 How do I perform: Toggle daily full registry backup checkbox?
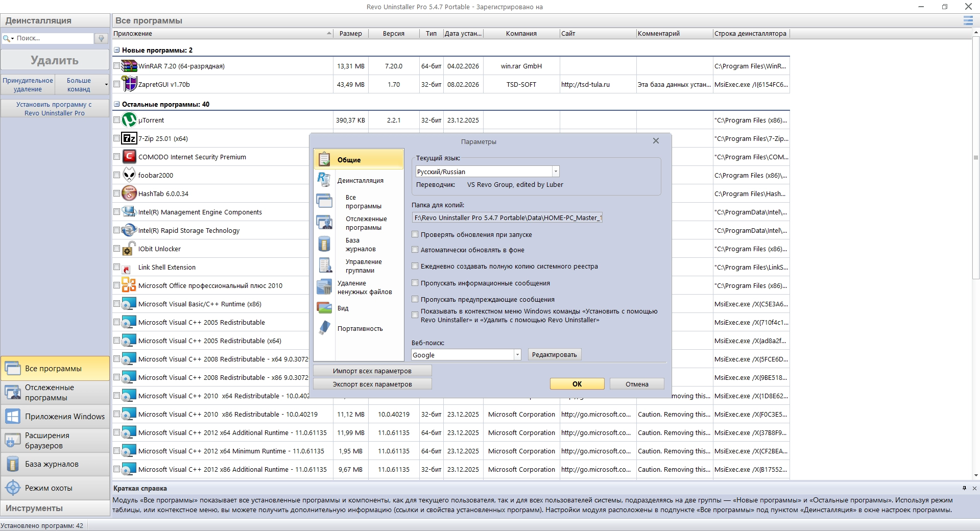click(415, 267)
